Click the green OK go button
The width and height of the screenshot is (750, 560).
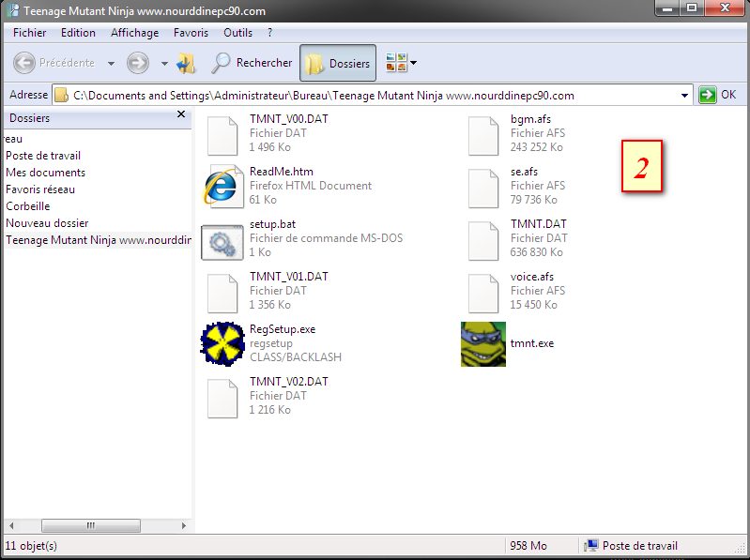[708, 95]
